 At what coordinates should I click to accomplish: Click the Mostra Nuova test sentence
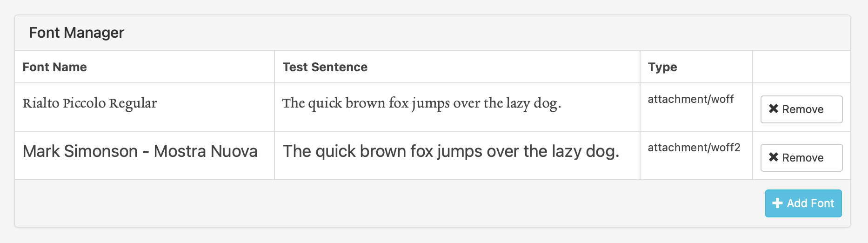451,151
